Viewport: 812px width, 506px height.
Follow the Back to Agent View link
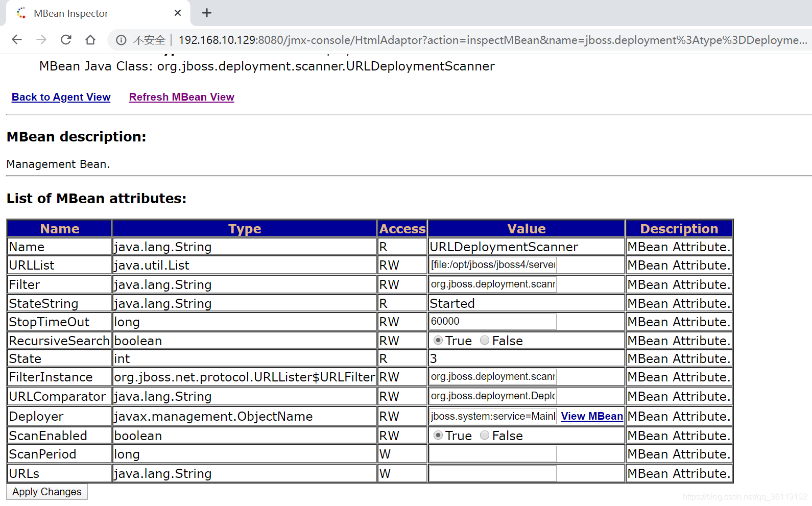[x=61, y=97]
